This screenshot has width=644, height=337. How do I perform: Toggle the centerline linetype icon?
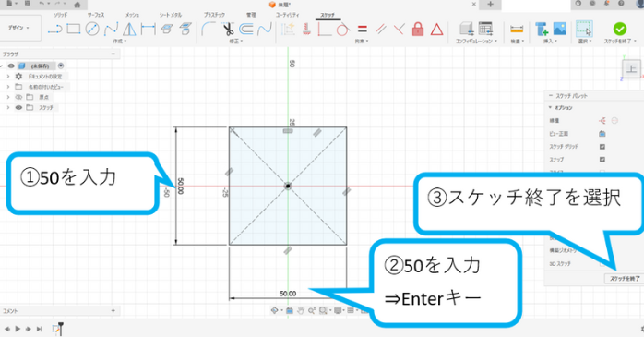pyautogui.click(x=614, y=120)
